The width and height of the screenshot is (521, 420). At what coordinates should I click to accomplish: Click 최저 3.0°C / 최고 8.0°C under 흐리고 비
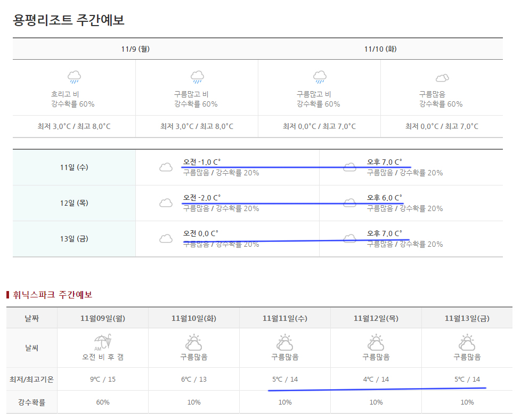click(x=74, y=126)
